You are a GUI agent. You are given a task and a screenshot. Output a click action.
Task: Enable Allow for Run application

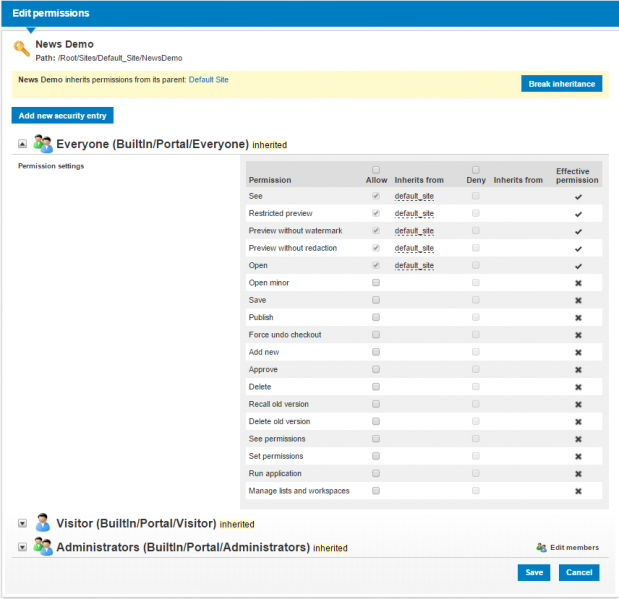tap(376, 473)
